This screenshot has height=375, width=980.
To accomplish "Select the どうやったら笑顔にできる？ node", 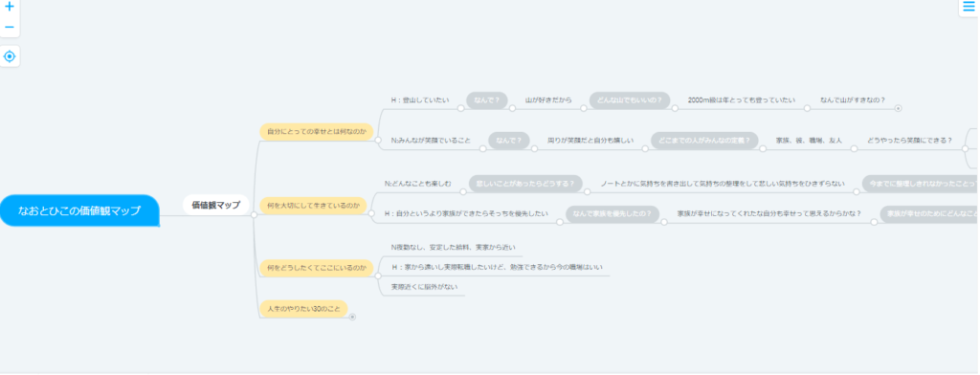I will pos(909,141).
